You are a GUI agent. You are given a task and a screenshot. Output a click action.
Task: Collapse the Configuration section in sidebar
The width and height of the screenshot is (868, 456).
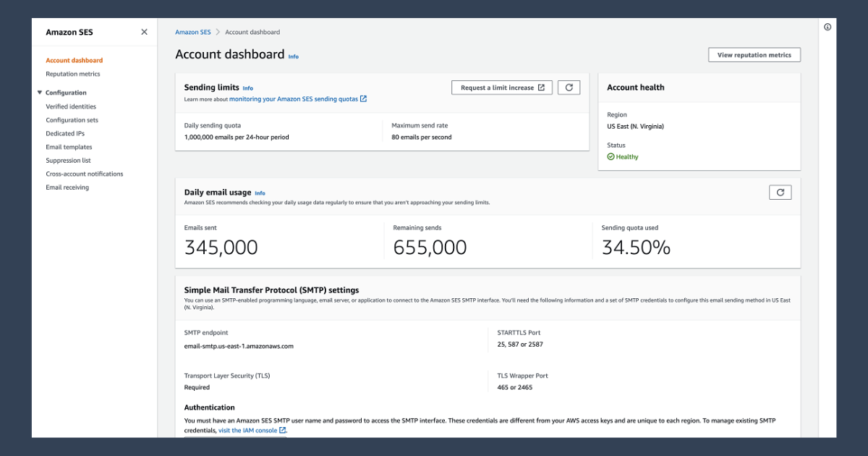pyautogui.click(x=40, y=93)
